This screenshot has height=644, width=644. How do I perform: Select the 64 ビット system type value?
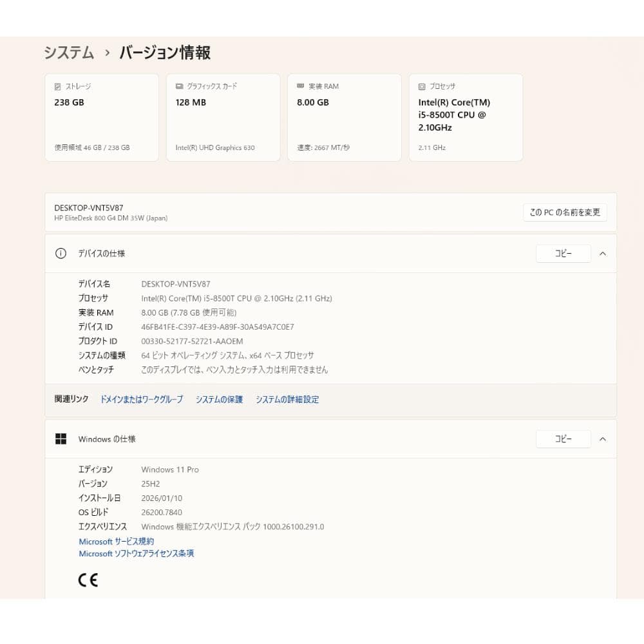pyautogui.click(x=227, y=355)
